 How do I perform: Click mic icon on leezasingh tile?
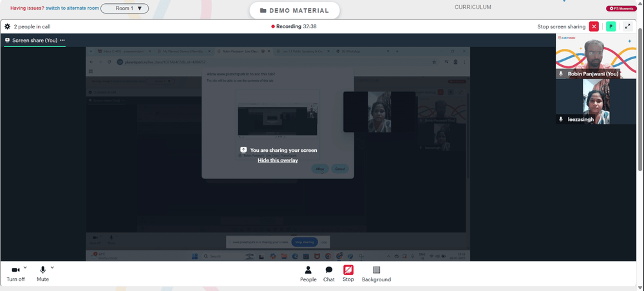click(561, 119)
